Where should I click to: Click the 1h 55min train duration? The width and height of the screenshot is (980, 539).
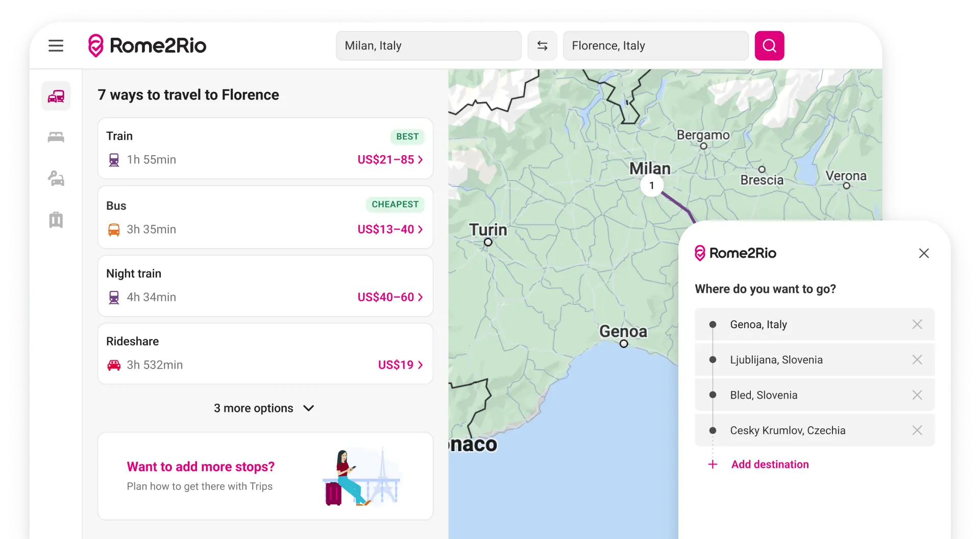click(152, 160)
